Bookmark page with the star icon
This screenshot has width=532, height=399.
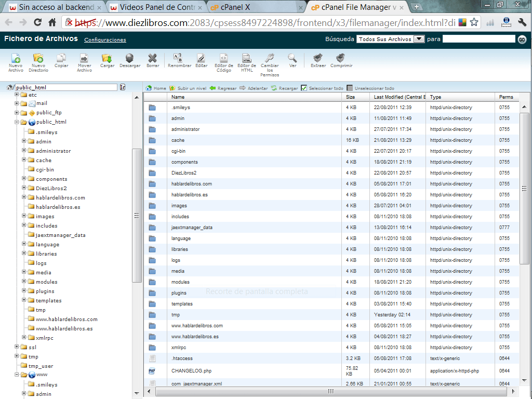coord(474,23)
